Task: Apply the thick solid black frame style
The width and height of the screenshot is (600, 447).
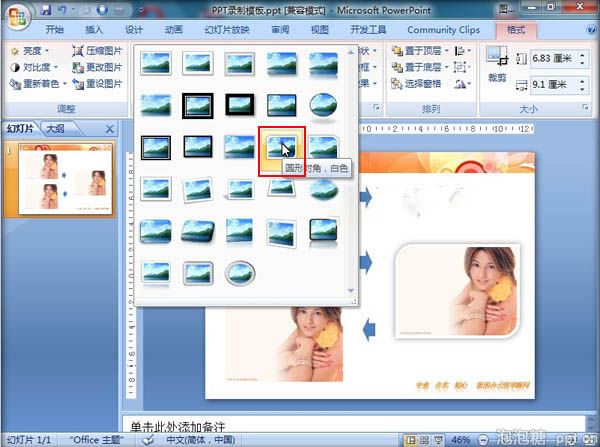Action: point(240,104)
